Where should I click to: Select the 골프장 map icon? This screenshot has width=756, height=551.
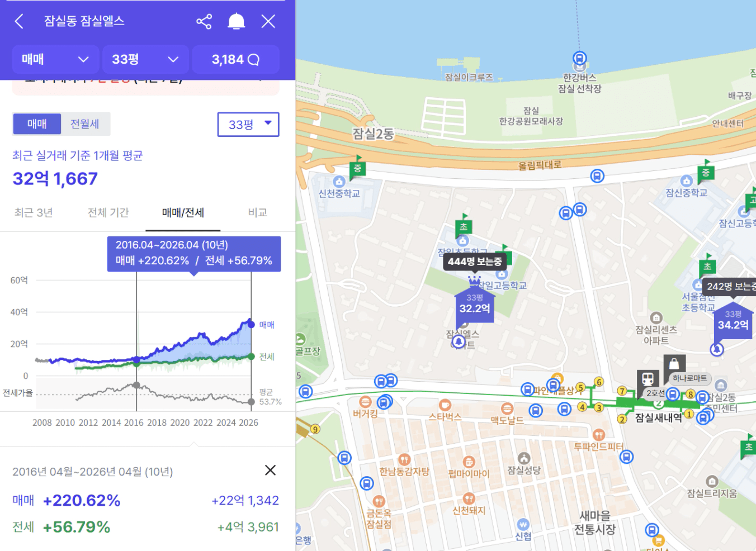coord(300,339)
